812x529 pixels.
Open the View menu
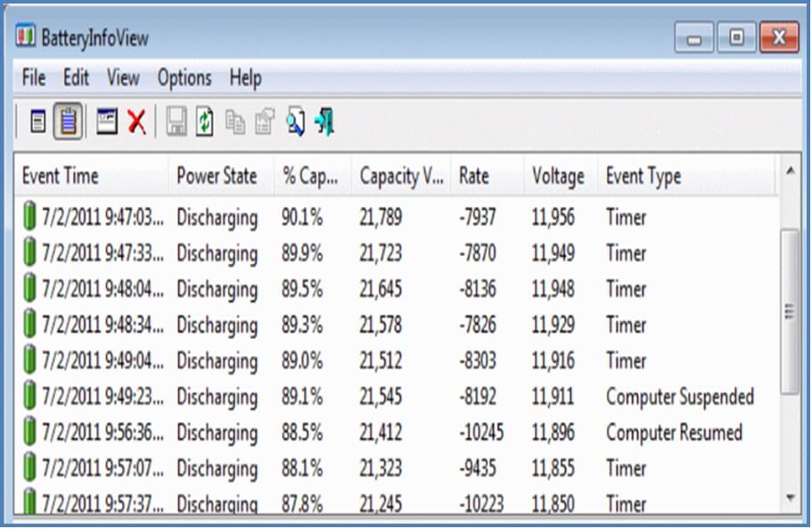click(x=123, y=78)
